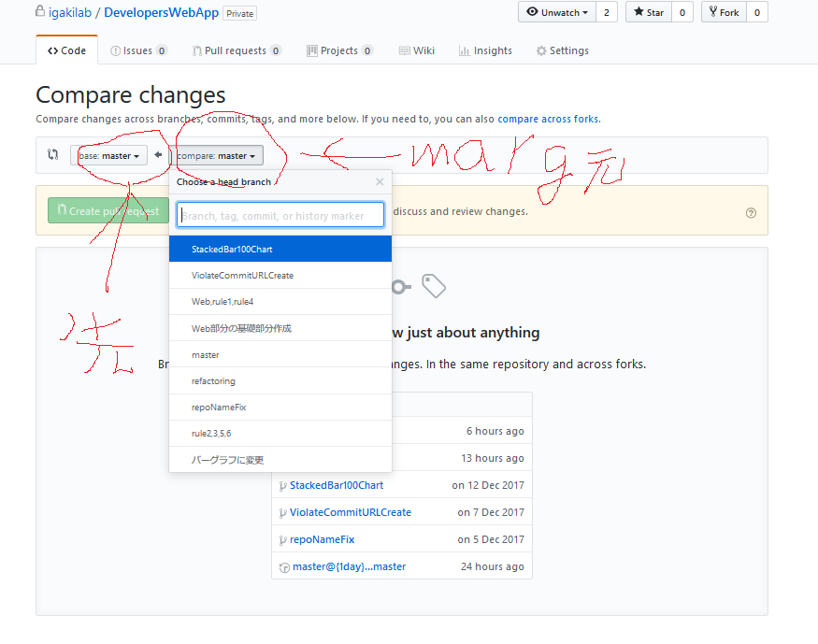Close the head branch chooser popup
Screen dimensions: 818x644
point(380,181)
